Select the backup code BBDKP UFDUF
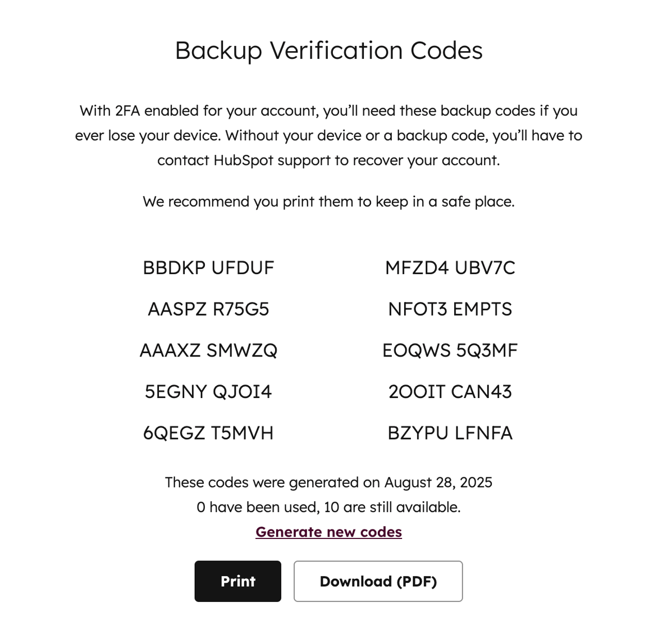672x635 pixels. click(208, 268)
